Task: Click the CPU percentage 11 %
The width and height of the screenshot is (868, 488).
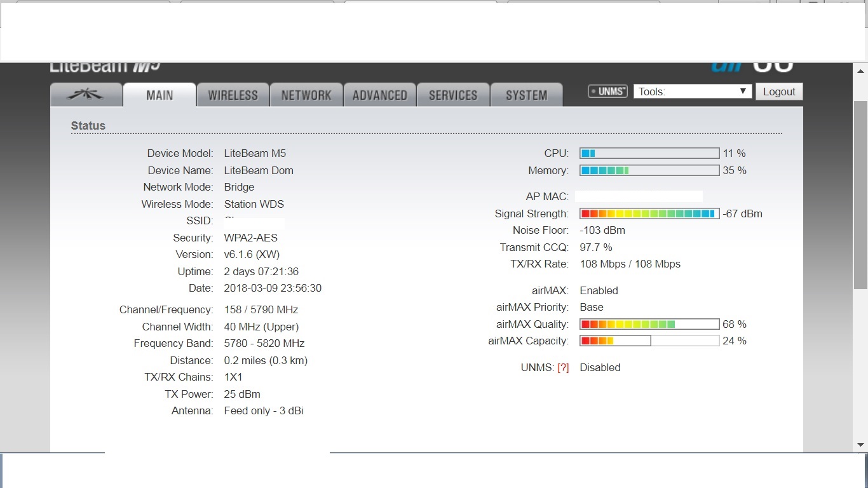Action: [x=735, y=153]
